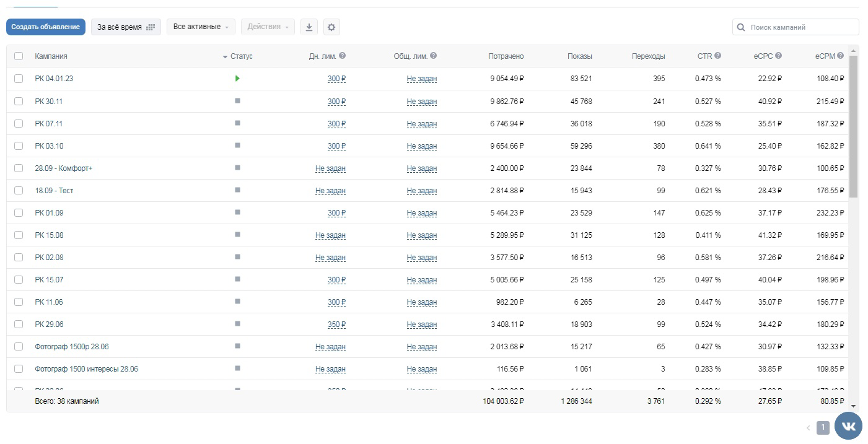Tick the select-all campaigns checkbox
868x444 pixels.
click(19, 56)
